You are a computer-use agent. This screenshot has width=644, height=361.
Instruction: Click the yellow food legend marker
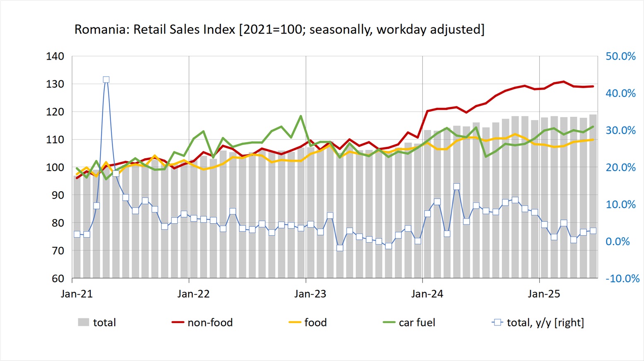coord(294,322)
